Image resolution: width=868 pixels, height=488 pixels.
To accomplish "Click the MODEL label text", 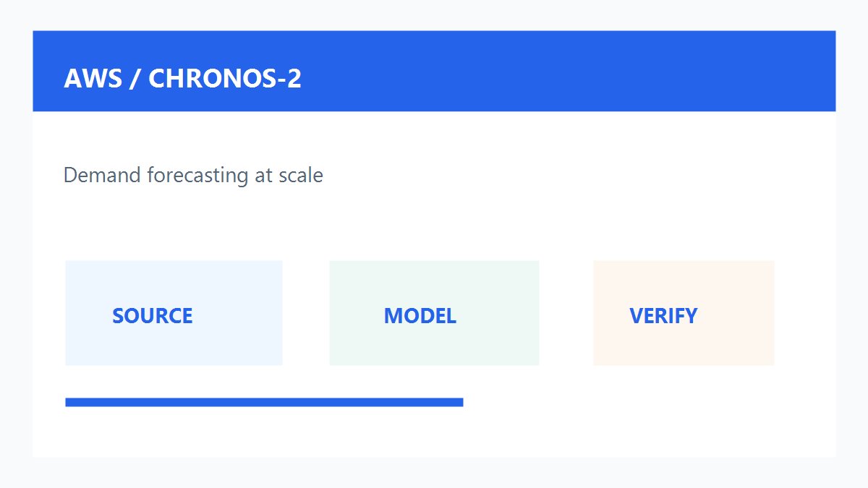I will tap(420, 316).
